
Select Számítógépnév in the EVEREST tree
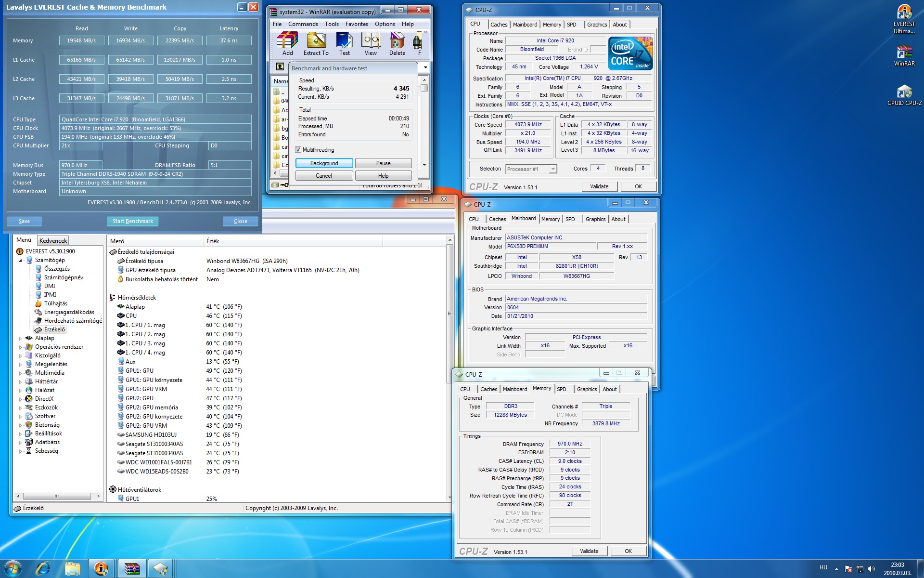(64, 277)
